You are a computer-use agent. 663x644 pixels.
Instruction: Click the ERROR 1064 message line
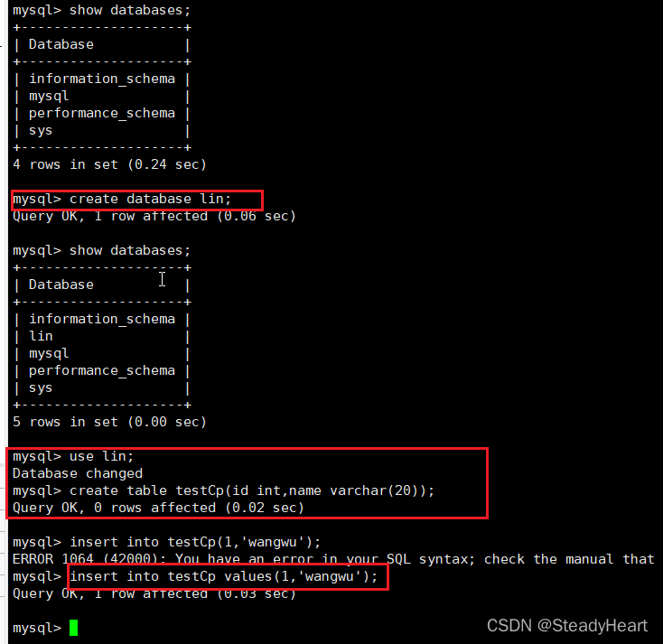[x=333, y=559]
